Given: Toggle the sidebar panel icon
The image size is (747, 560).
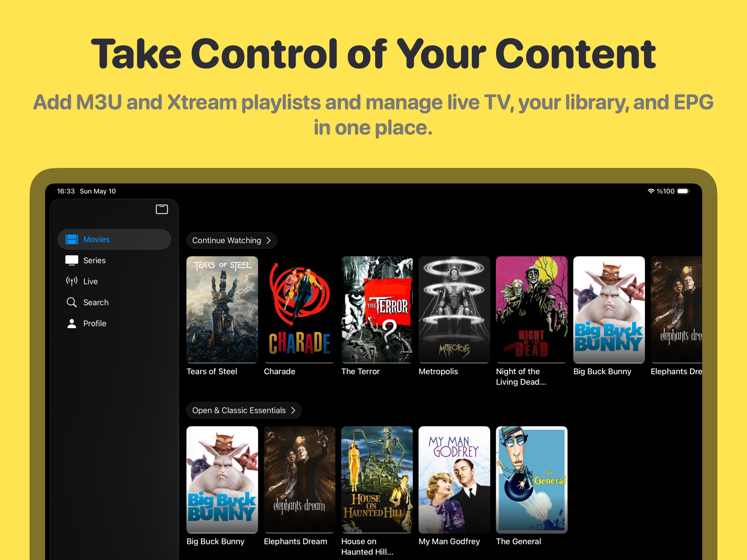Looking at the screenshot, I should (x=162, y=209).
